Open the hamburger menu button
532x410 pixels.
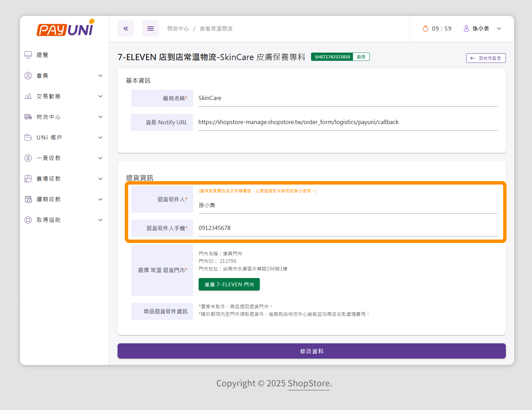[x=151, y=29]
